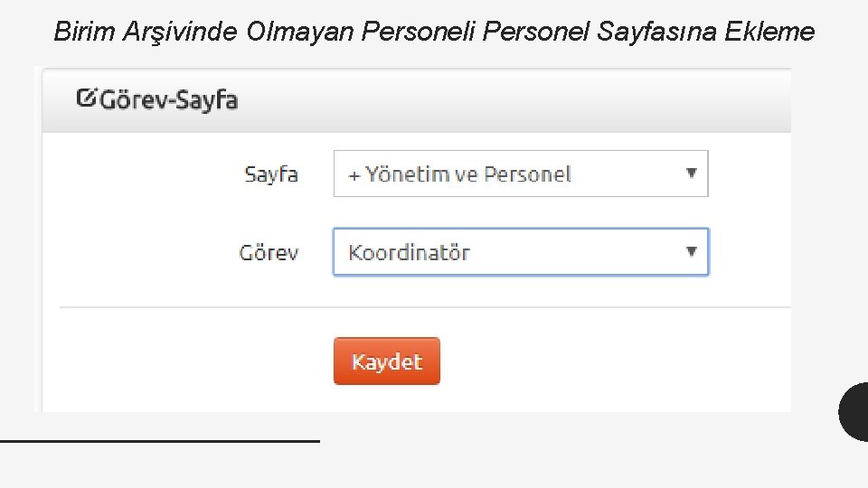Click the slide title 'Birim Arşivinde Olmayan Personeli'

pos(266,33)
